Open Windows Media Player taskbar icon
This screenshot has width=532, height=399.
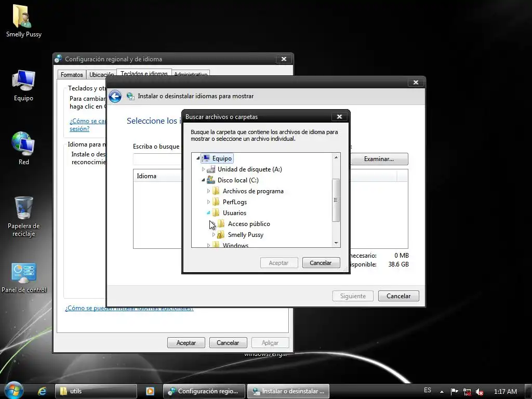tap(150, 391)
